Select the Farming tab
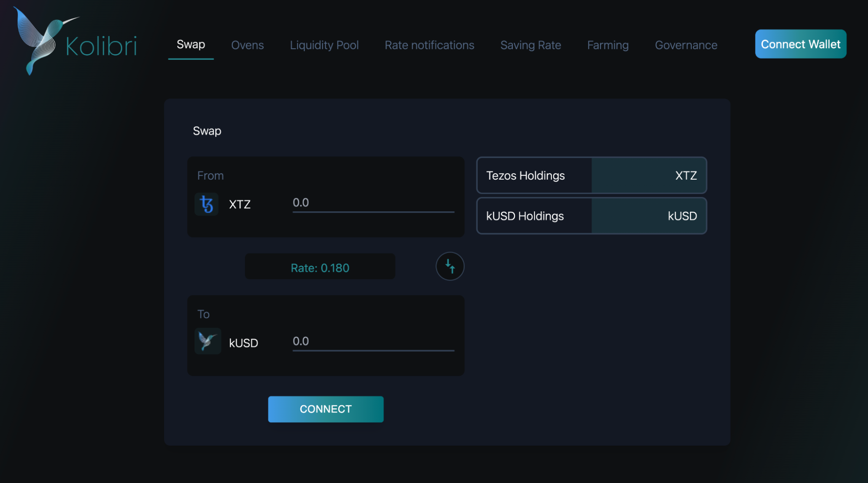 click(607, 45)
